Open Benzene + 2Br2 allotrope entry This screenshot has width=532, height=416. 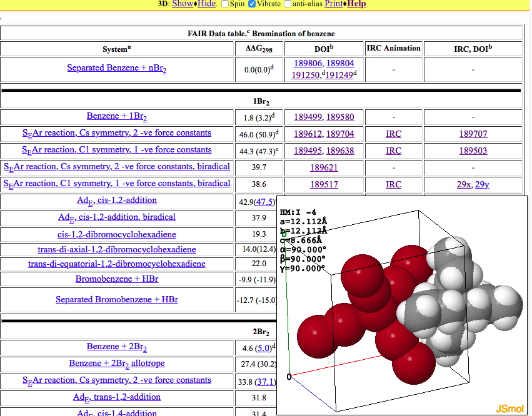pyautogui.click(x=117, y=363)
